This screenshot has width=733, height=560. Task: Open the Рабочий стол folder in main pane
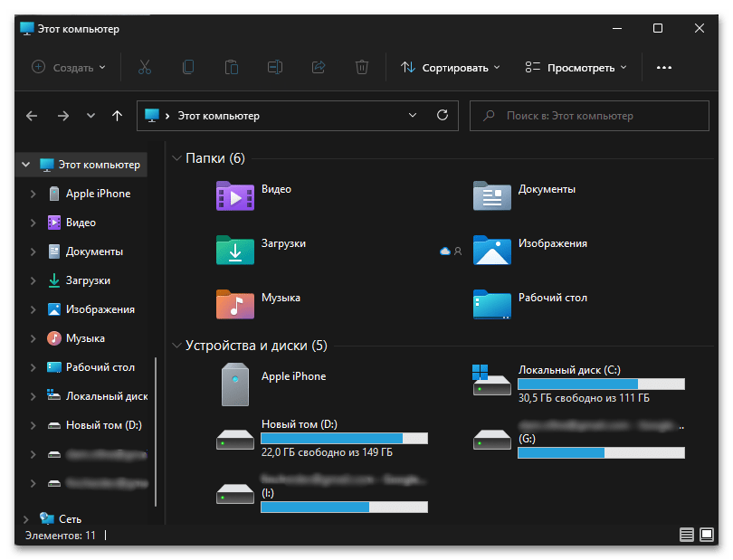pos(491,305)
